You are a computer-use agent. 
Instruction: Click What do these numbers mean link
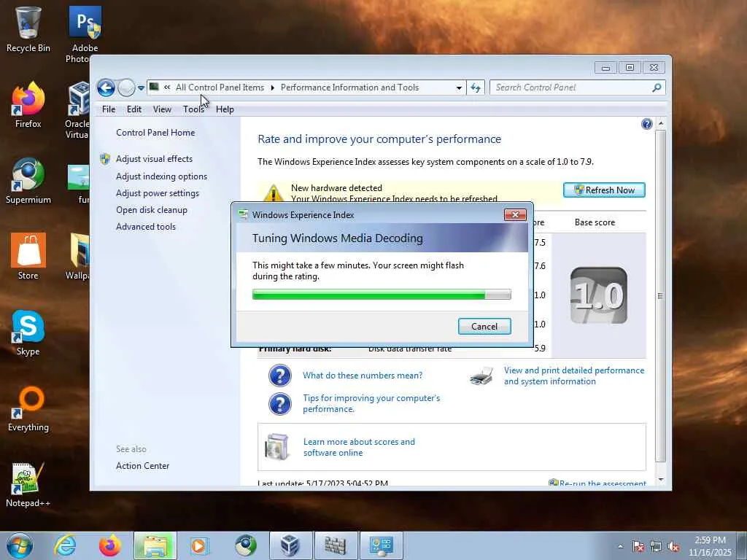click(363, 376)
